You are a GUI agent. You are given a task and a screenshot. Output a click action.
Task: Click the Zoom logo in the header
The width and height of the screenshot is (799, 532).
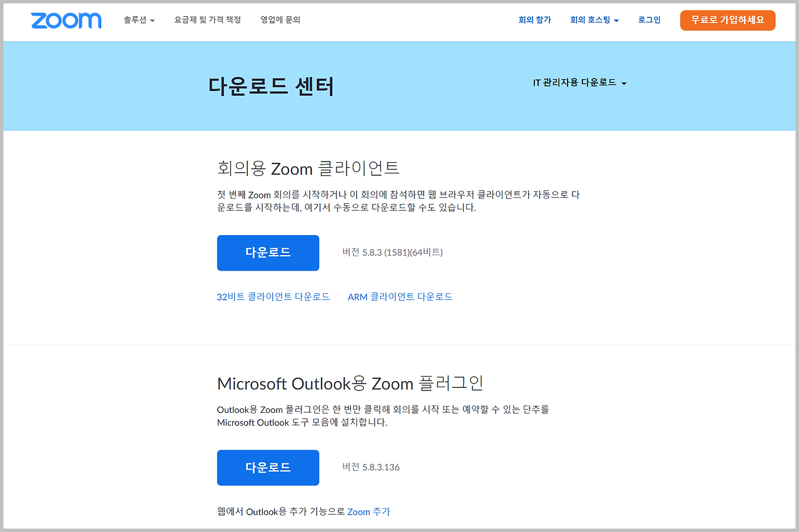66,20
